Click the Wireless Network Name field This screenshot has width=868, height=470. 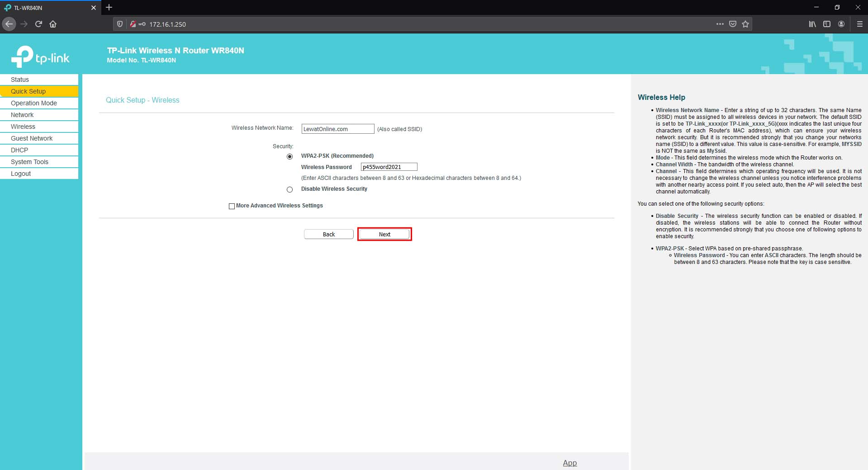(x=338, y=129)
